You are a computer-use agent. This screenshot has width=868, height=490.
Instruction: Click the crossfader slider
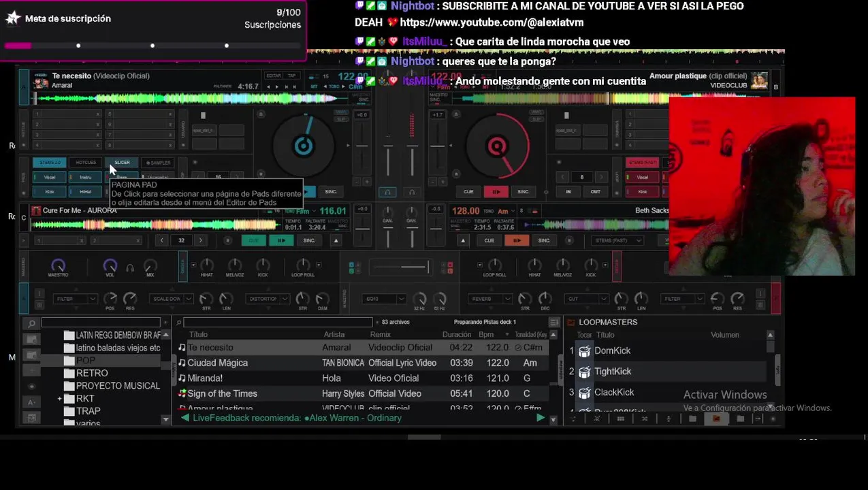point(400,267)
